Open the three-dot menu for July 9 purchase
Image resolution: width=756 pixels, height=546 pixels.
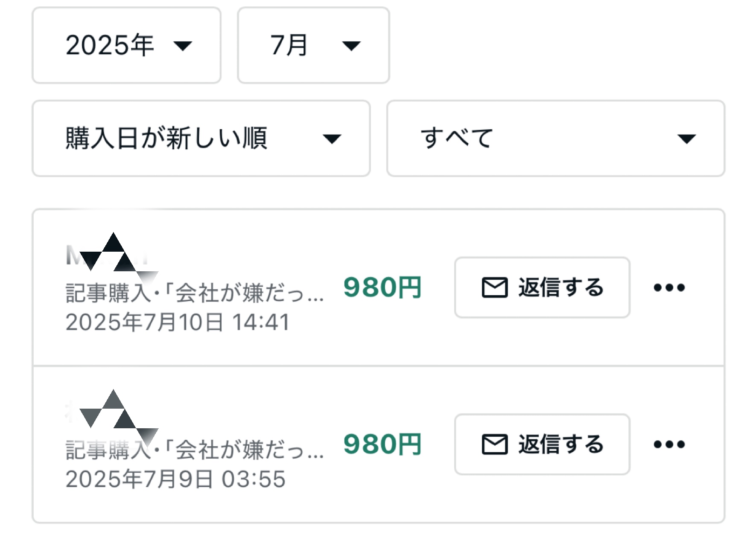[x=669, y=444]
